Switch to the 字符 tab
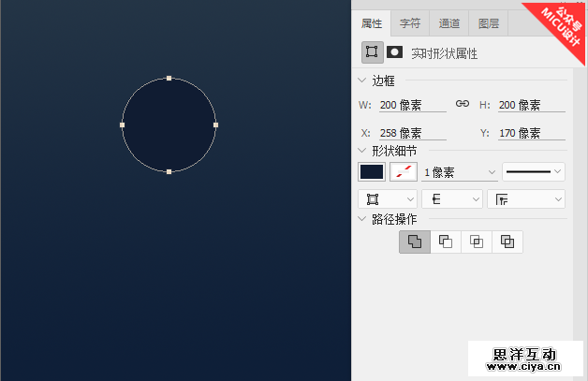Screen dimensions: 588x381 pyautogui.click(x=410, y=23)
